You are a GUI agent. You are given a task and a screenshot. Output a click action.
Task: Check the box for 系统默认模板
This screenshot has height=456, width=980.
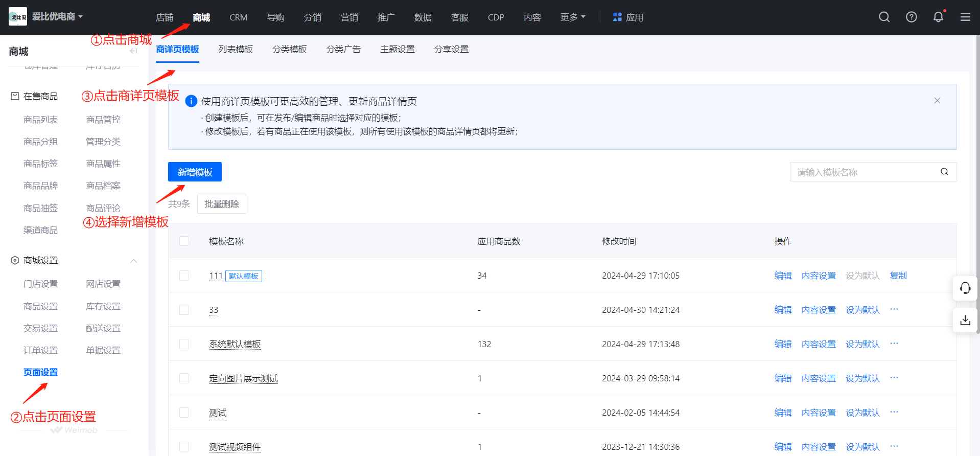184,344
